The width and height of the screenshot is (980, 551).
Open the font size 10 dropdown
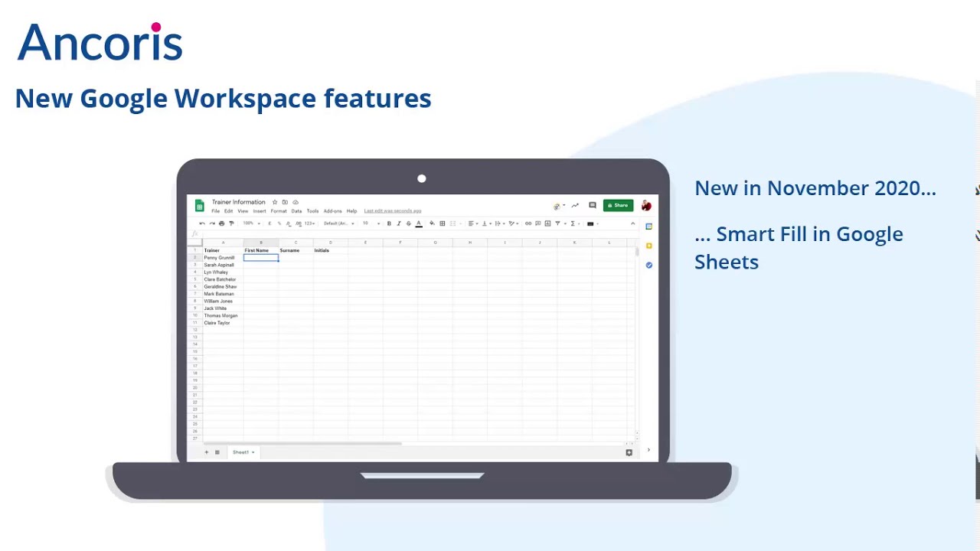(x=371, y=223)
